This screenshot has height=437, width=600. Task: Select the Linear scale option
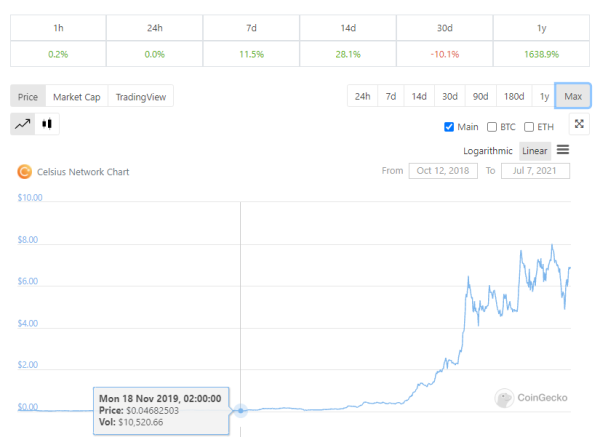pyautogui.click(x=535, y=151)
